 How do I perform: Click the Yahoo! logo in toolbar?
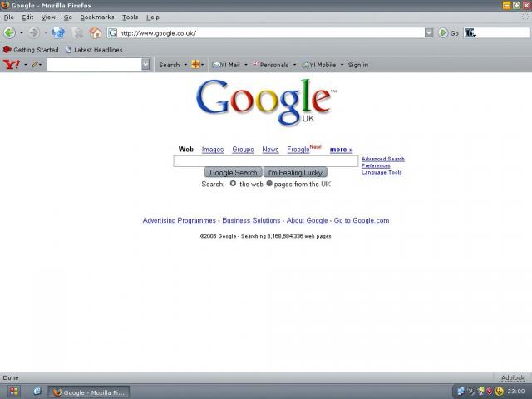pyautogui.click(x=11, y=65)
